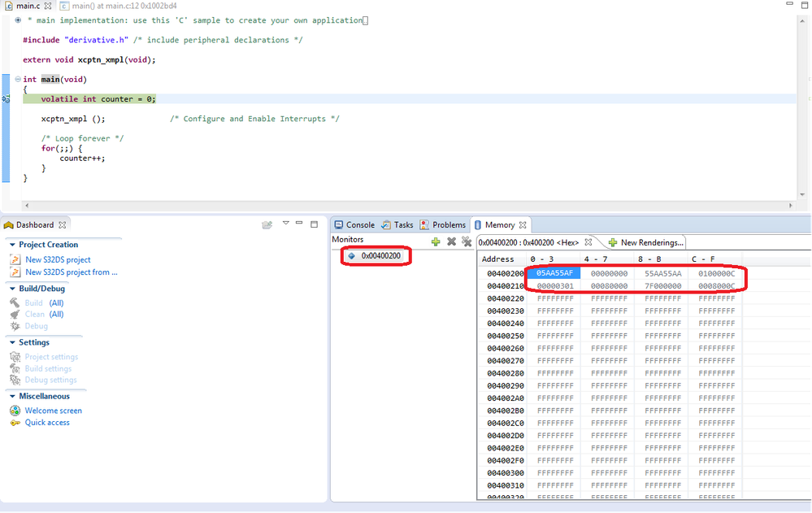Click the Quick access link

tap(47, 422)
